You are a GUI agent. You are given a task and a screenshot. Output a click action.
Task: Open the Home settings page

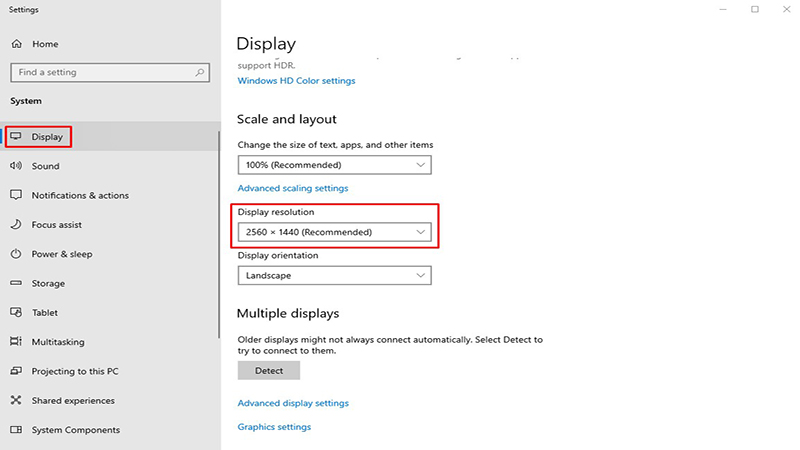45,44
